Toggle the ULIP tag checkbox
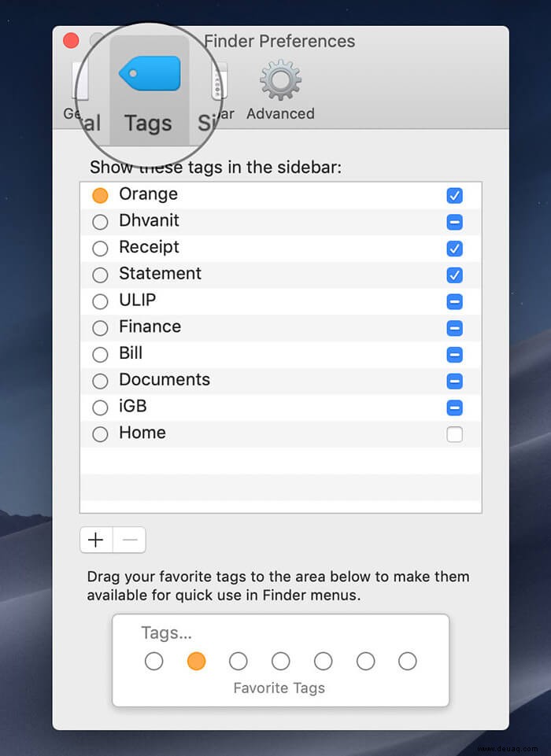Image resolution: width=551 pixels, height=756 pixels. click(454, 301)
